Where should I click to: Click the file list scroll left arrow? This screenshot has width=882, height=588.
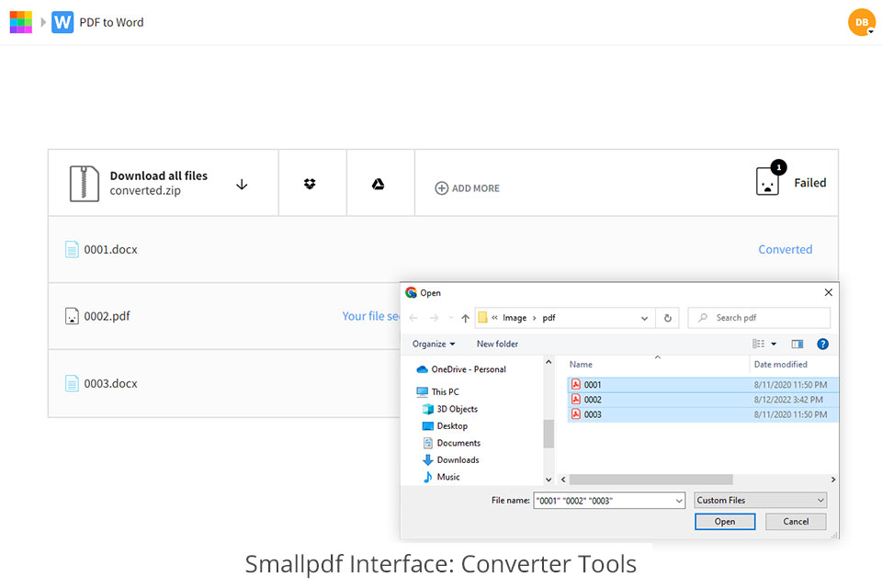[x=563, y=480]
